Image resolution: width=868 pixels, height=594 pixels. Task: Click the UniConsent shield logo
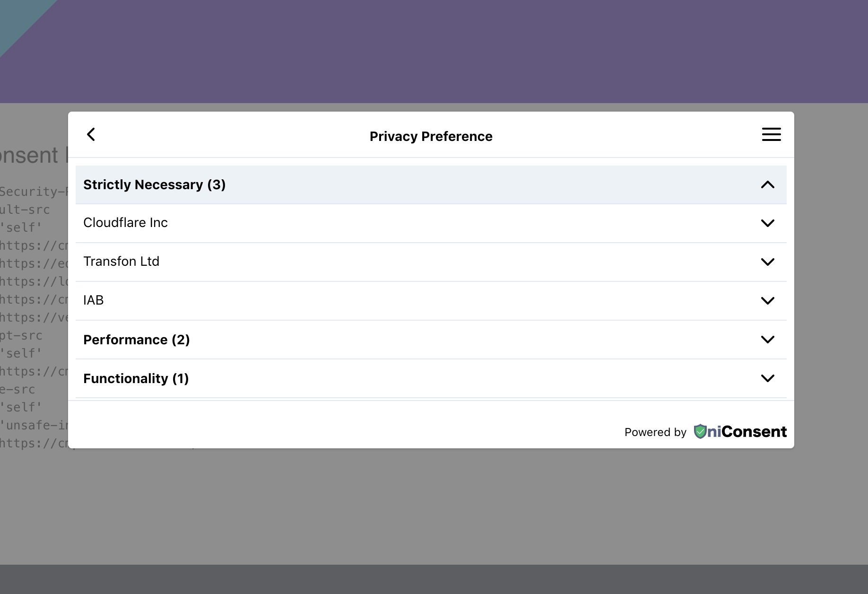coord(700,431)
